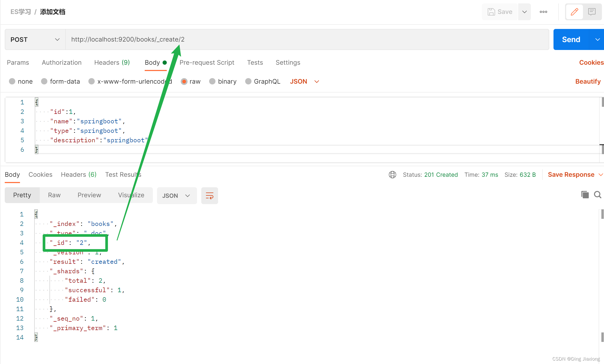Select the Visualize response view
This screenshot has width=604, height=364.
pos(131,195)
